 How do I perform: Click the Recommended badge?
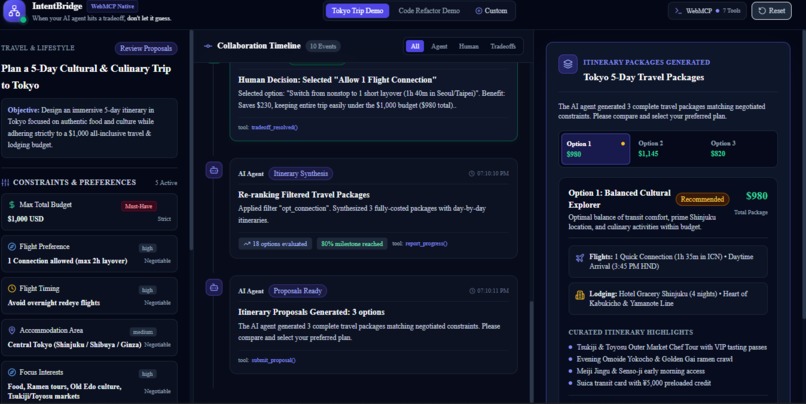[x=702, y=199]
